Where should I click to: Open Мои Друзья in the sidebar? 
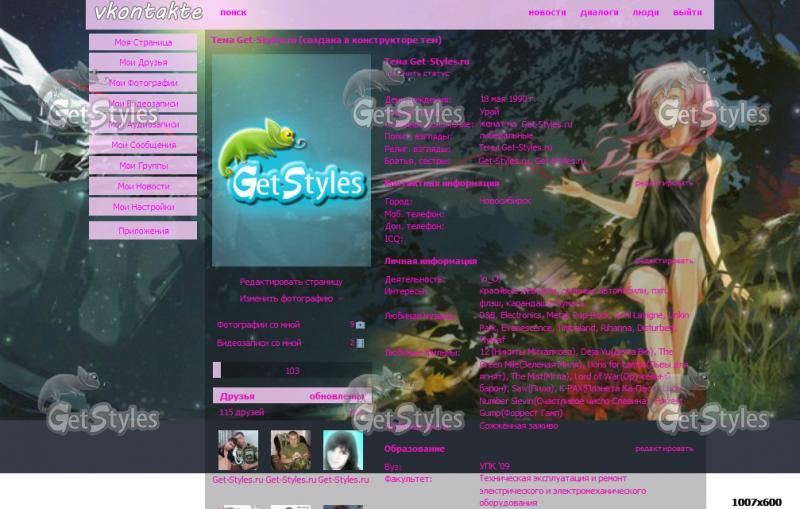tap(143, 62)
